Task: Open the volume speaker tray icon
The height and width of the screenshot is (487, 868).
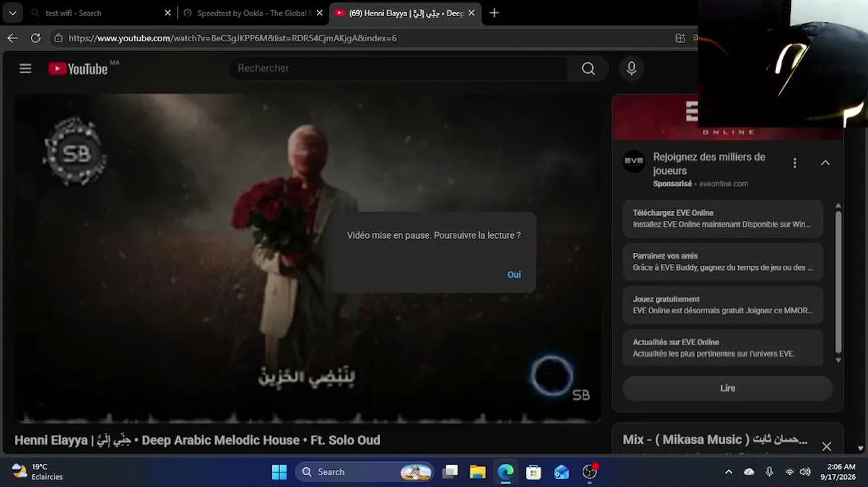Action: (x=804, y=471)
